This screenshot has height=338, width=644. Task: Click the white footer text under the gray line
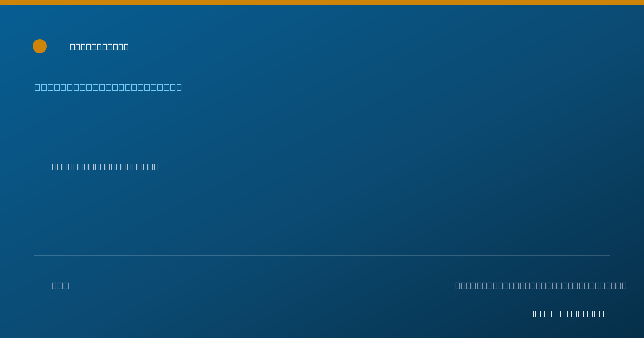pos(569,313)
